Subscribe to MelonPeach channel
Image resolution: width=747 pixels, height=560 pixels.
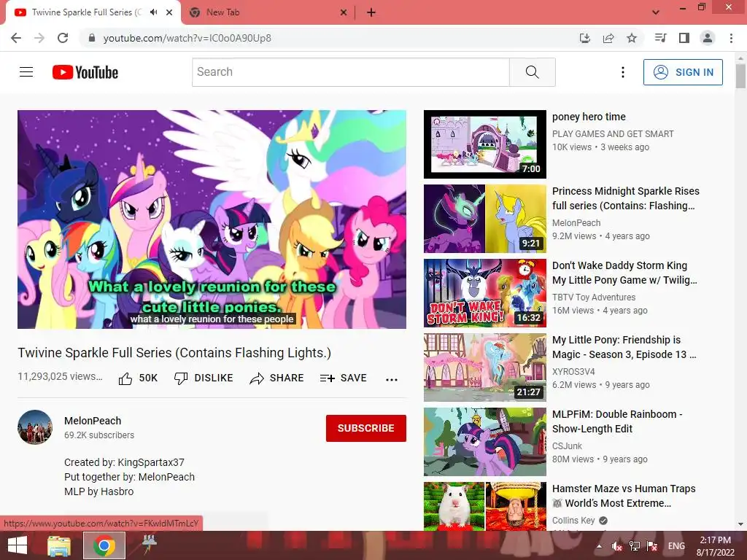point(366,428)
